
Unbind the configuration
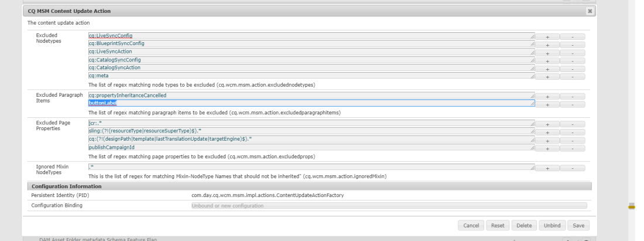tap(553, 226)
